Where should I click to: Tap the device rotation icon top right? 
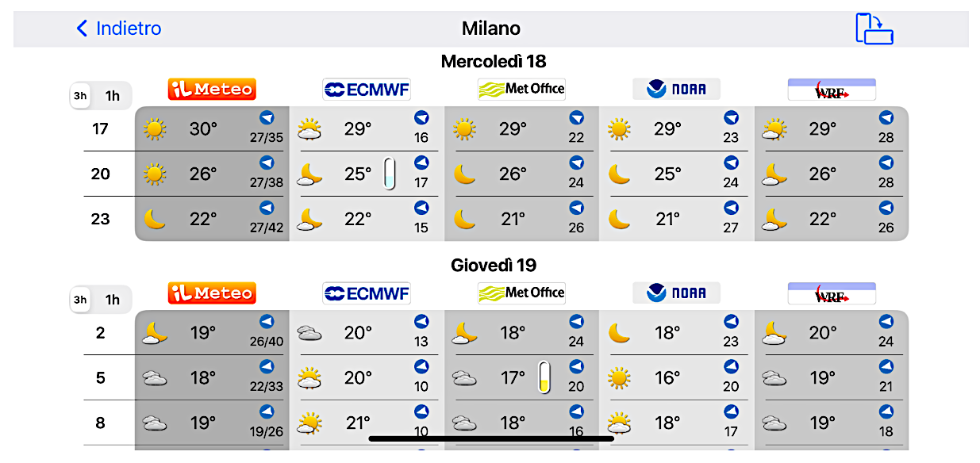[x=874, y=29]
